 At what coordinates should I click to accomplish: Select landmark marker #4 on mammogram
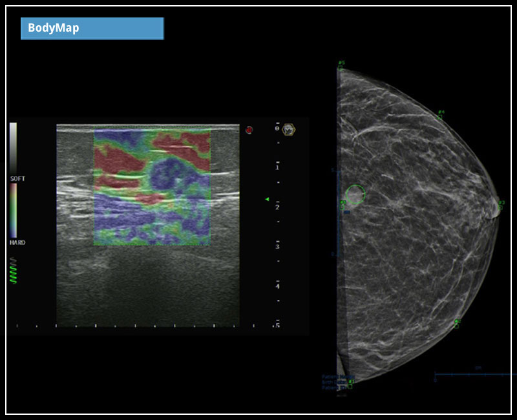tap(441, 114)
